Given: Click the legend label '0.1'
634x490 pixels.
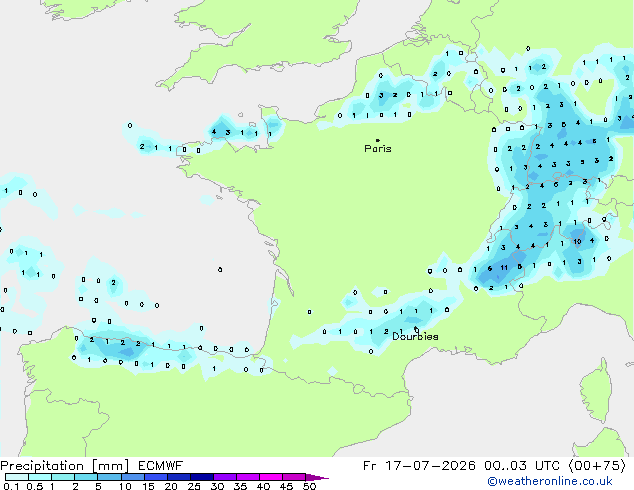Looking at the screenshot, I should [11, 486].
